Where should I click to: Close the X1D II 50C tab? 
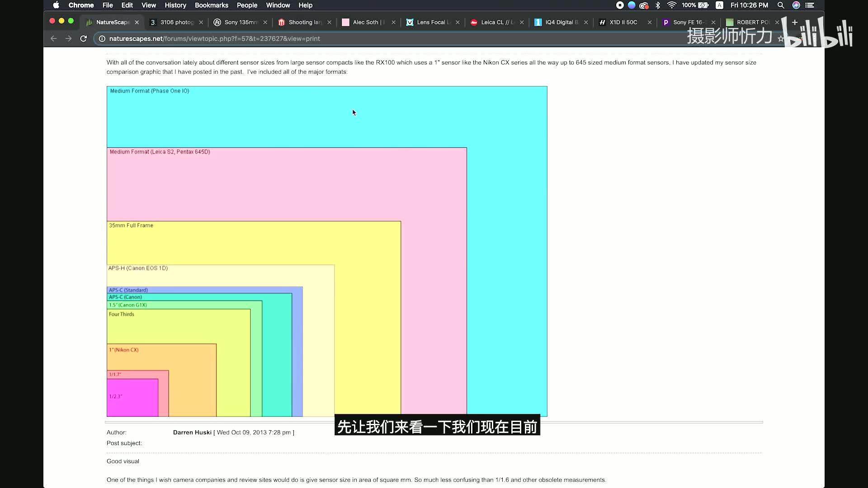650,22
